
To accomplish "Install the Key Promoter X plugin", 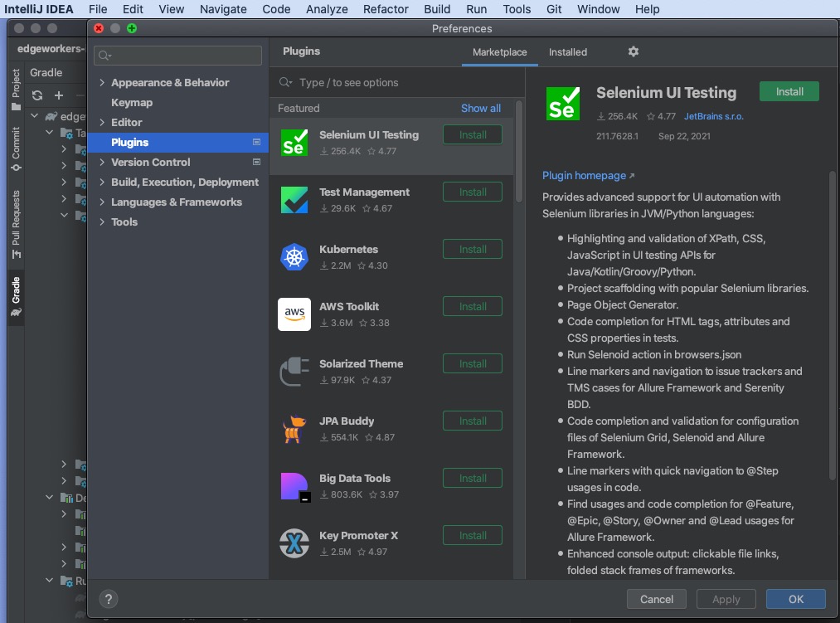I will 472,535.
